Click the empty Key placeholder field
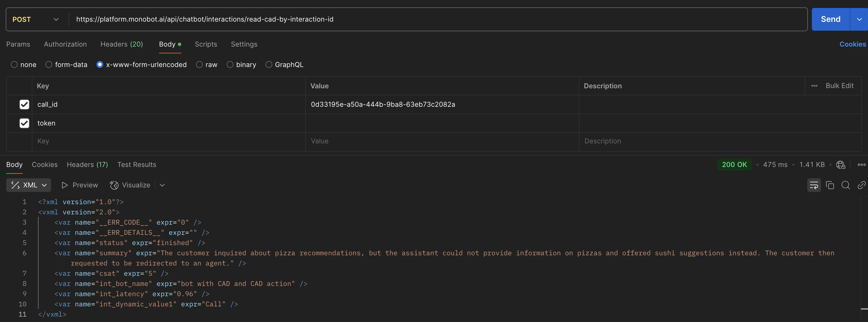The width and height of the screenshot is (868, 322). pos(168,141)
